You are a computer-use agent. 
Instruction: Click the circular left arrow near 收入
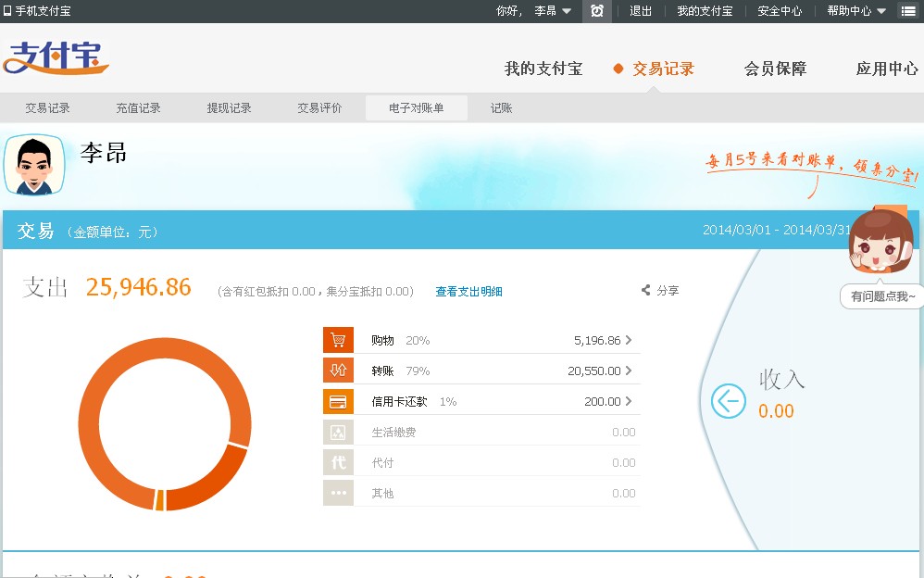[x=728, y=401]
